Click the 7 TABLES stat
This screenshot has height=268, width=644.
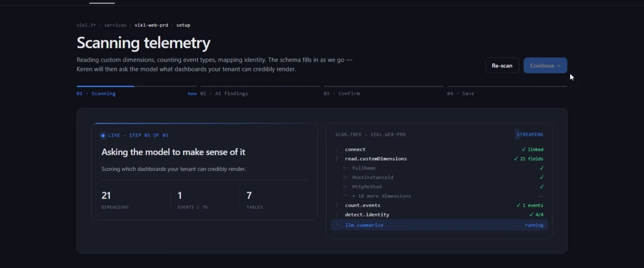[x=255, y=200]
